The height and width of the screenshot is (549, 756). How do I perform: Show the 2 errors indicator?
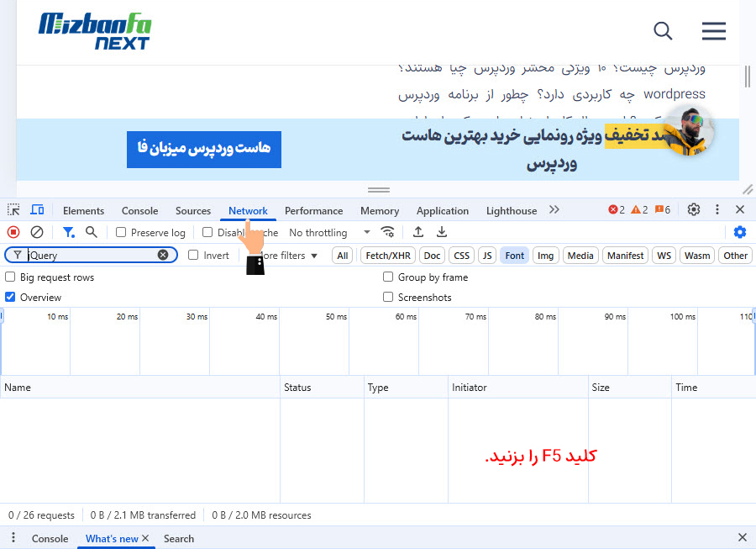coord(617,210)
